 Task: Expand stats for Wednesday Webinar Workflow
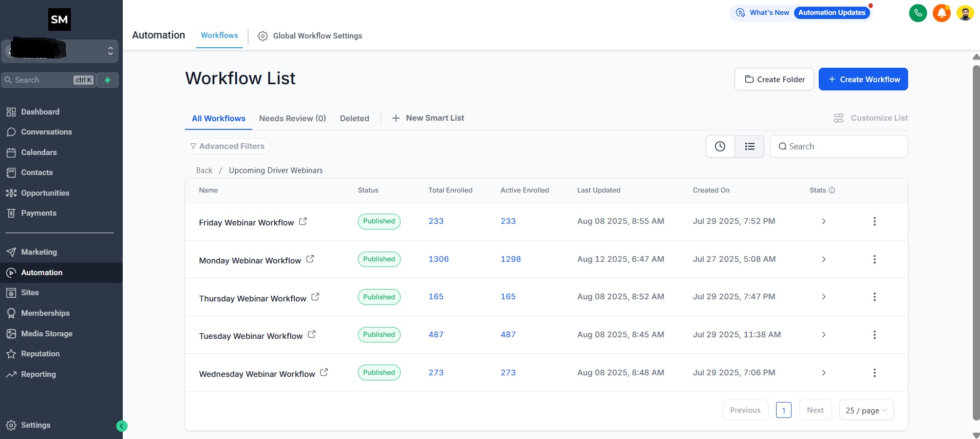[823, 373]
